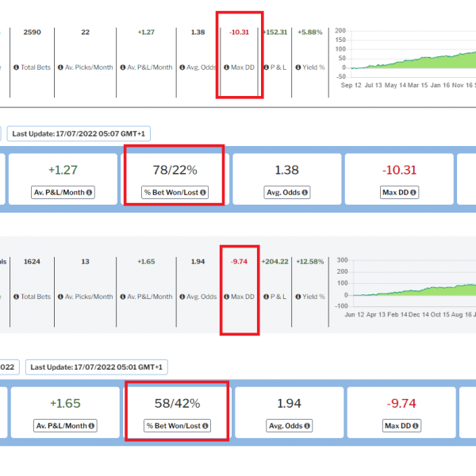Click the info icon in the Max DD badge under large -10.31
The image size is (476, 476).
coord(413,193)
